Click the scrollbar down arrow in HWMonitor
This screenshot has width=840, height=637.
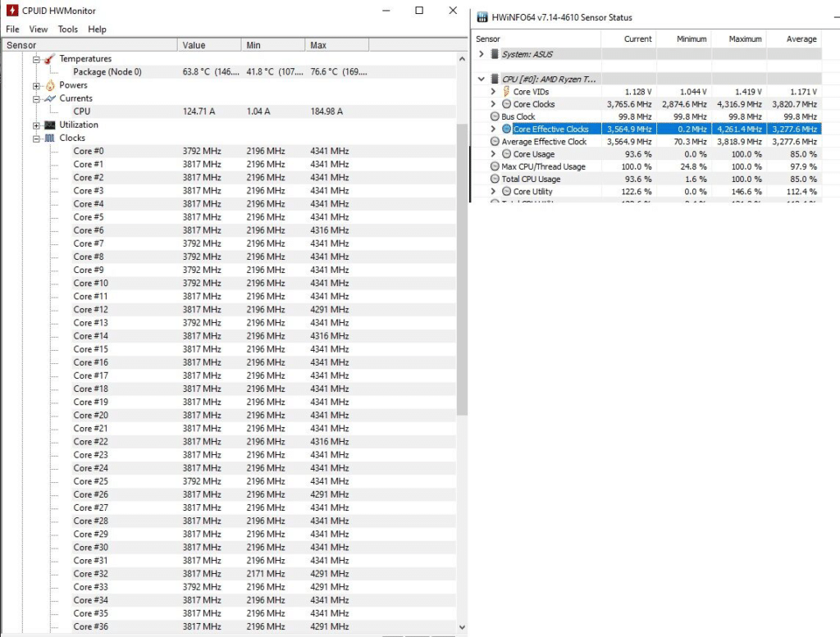[463, 627]
